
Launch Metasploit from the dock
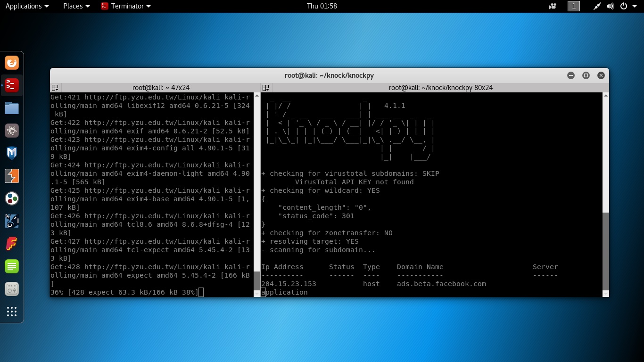[12, 153]
